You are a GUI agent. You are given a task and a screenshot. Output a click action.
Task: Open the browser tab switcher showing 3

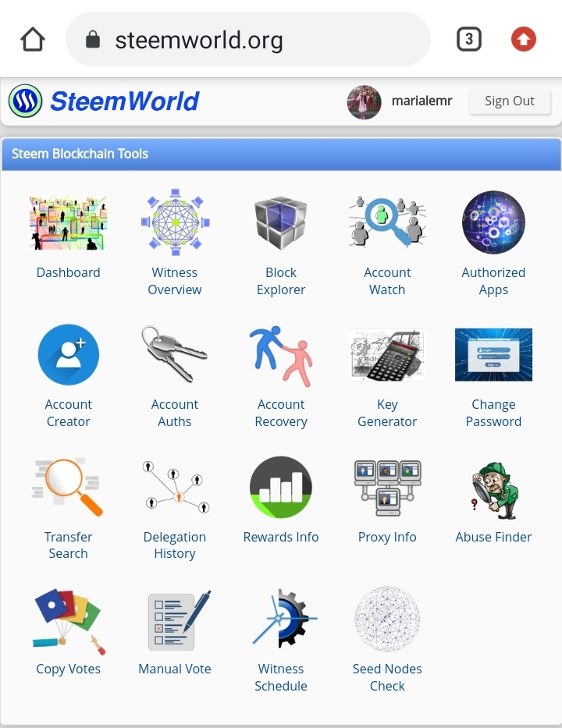tap(468, 39)
